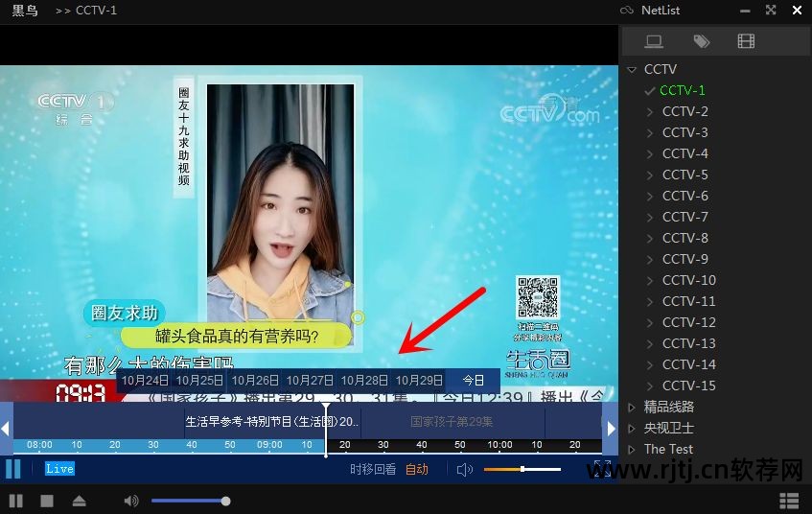
Task: Click the 生活早参考 program block
Action: [272, 422]
